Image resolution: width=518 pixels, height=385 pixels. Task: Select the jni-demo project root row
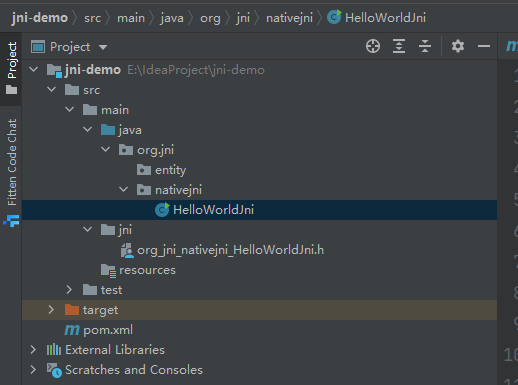259,70
